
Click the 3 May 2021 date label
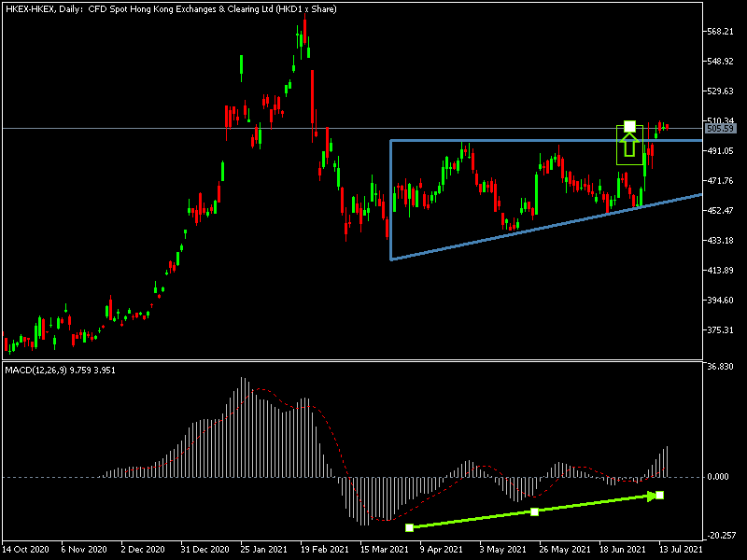tap(502, 550)
